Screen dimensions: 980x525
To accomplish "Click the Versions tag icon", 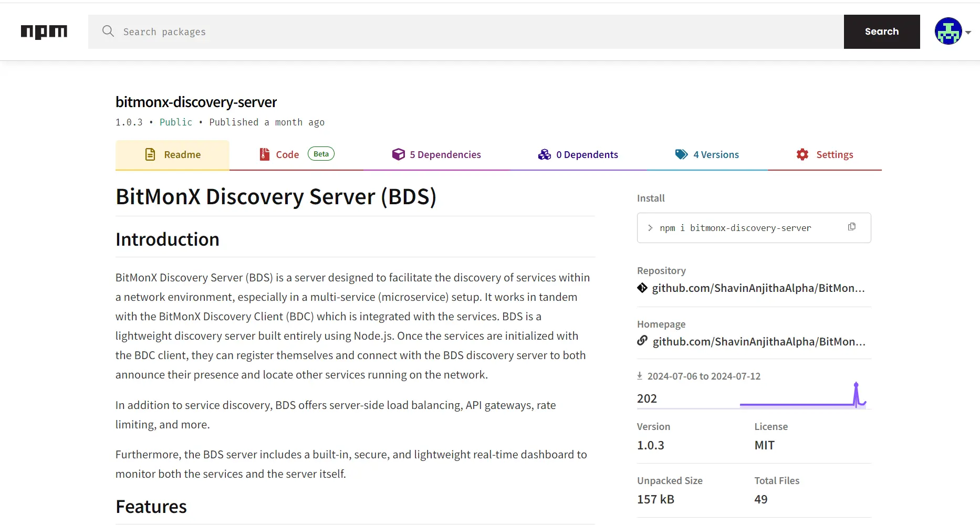I will tap(682, 154).
